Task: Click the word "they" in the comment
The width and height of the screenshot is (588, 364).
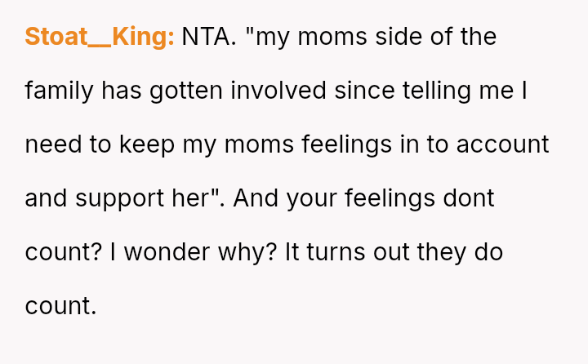Action: click(x=441, y=252)
